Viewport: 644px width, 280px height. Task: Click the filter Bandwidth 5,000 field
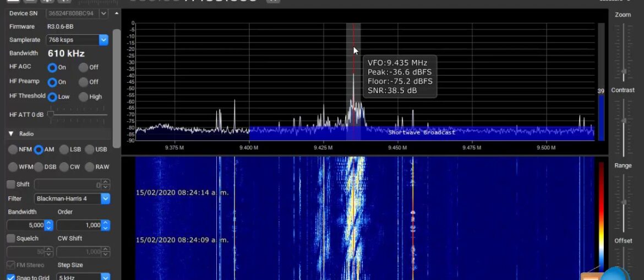pyautogui.click(x=26, y=225)
